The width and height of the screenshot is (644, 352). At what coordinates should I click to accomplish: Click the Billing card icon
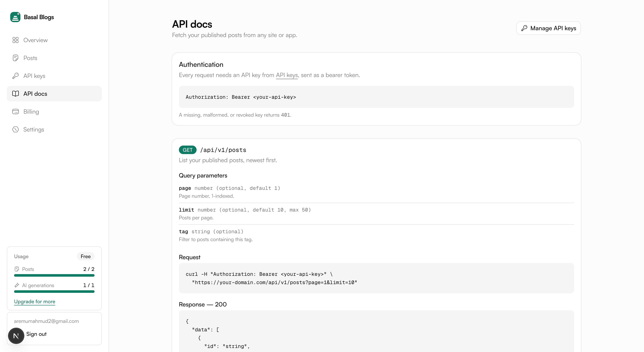click(16, 112)
